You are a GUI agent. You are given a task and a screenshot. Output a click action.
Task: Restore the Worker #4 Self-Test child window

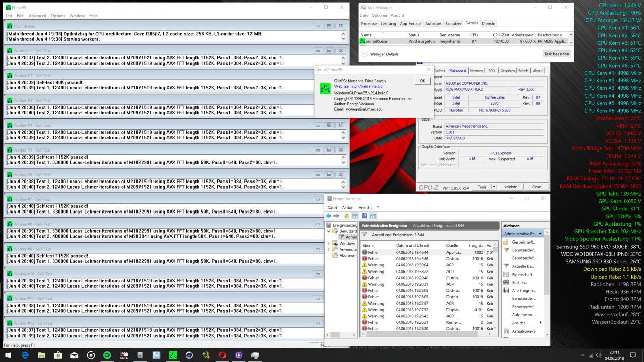click(329, 125)
